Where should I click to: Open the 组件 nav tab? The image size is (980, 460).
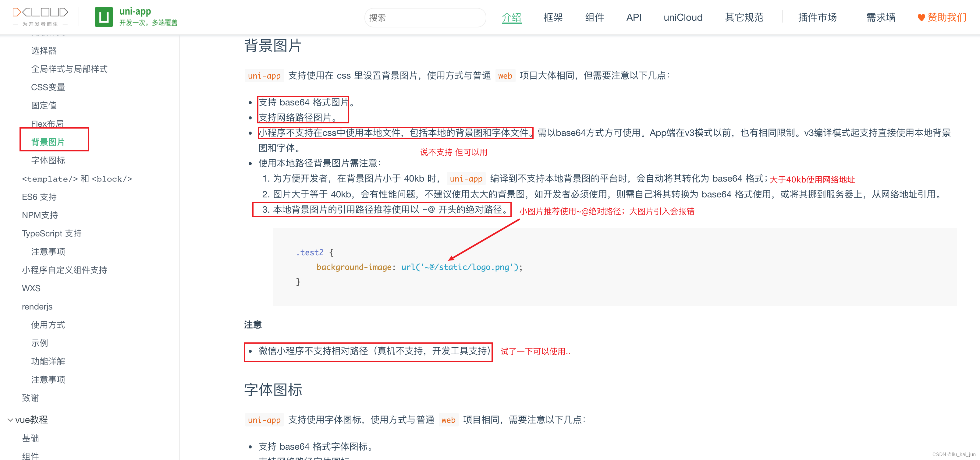pos(594,17)
